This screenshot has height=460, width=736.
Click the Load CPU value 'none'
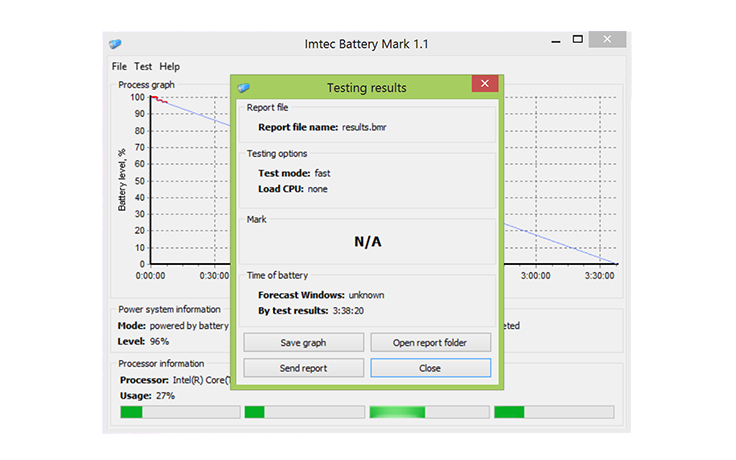tap(318, 189)
